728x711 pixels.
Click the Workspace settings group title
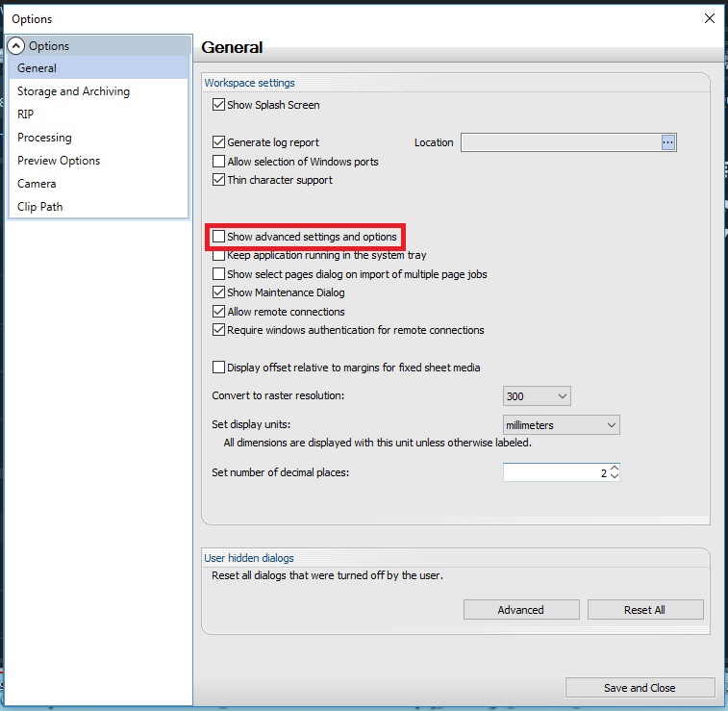pos(249,83)
